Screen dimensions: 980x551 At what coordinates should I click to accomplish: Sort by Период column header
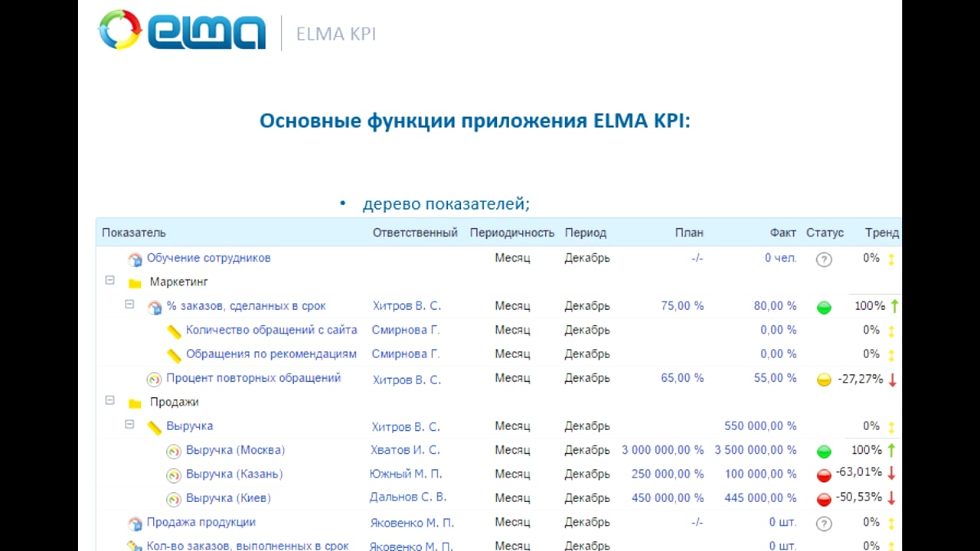coord(586,233)
